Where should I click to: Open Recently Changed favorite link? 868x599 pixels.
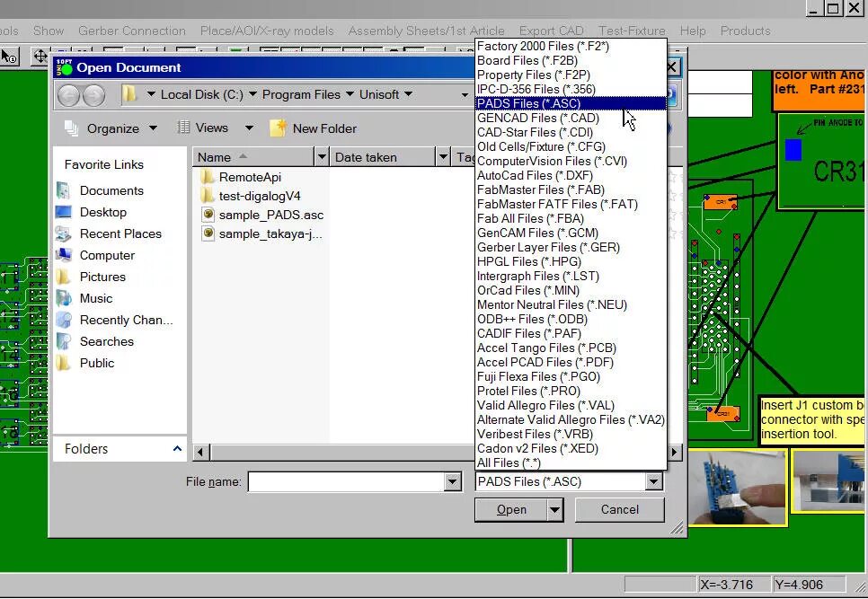126,321
